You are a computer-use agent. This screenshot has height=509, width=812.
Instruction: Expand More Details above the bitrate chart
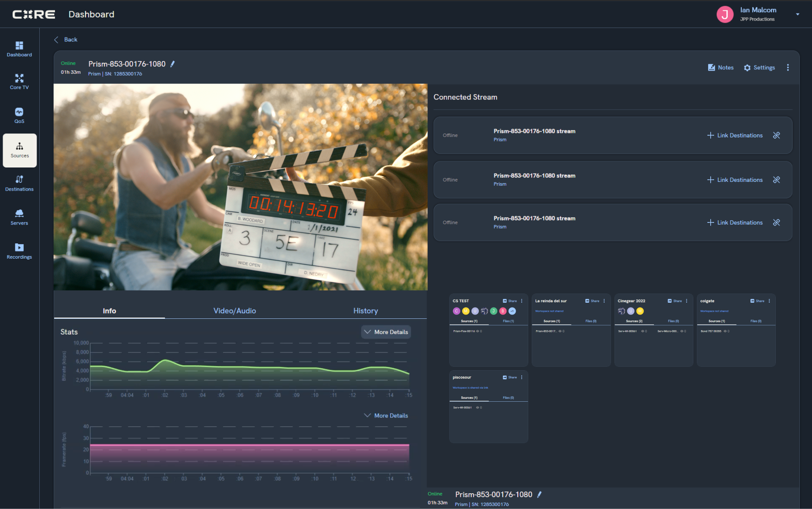(x=386, y=332)
